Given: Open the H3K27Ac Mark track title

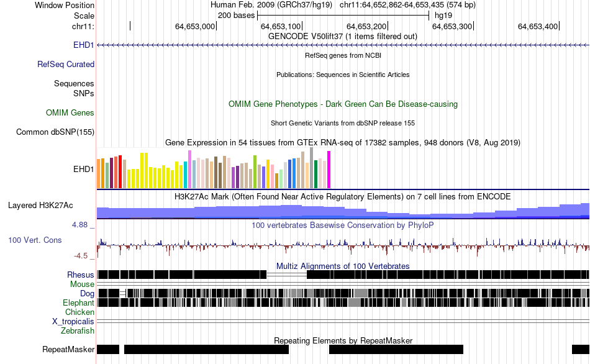Looking at the screenshot, I should pos(343,197).
